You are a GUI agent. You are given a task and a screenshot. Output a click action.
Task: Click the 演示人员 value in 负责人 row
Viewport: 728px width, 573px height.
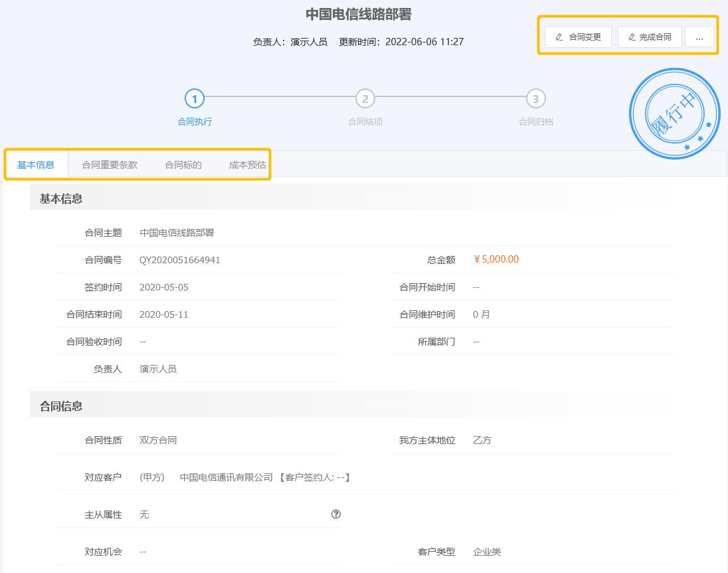pos(158,369)
